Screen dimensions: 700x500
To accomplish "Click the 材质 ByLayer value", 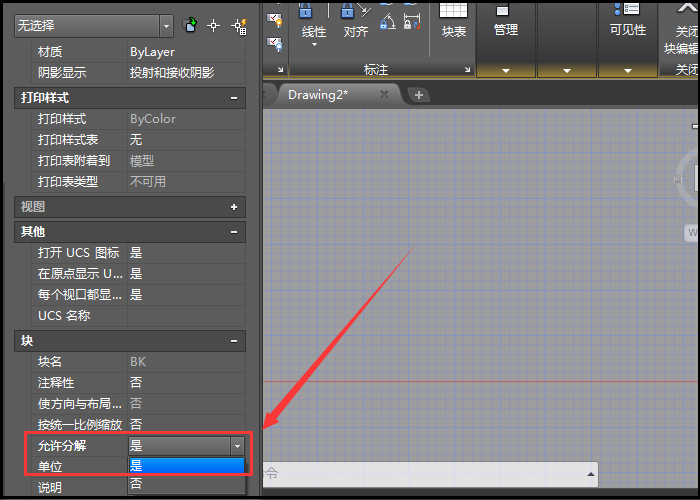I will tap(187, 52).
